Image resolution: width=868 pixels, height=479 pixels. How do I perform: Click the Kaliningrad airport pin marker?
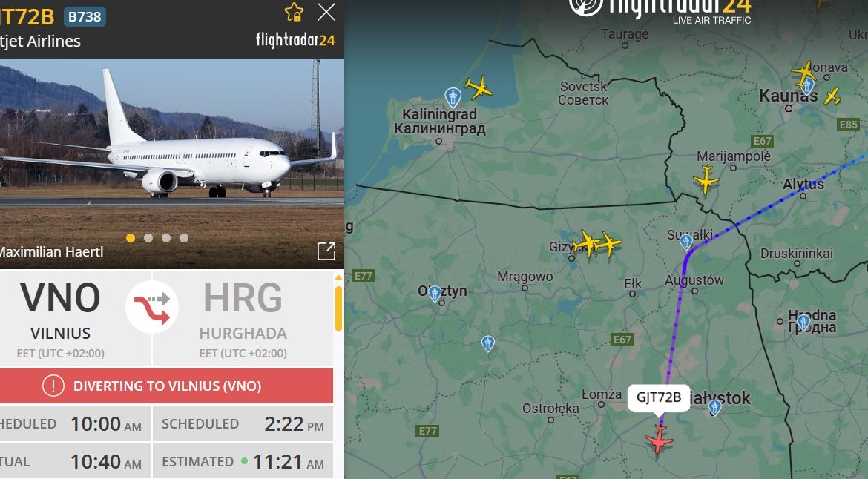click(453, 97)
